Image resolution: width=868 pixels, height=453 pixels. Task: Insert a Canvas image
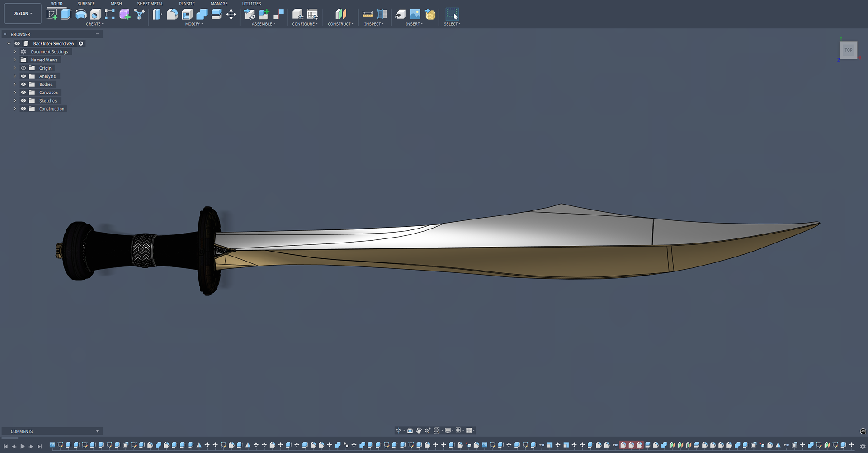[415, 14]
